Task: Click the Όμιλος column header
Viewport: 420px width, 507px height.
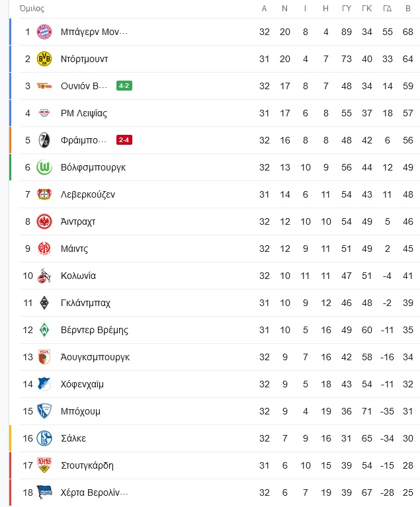Action: [32, 9]
